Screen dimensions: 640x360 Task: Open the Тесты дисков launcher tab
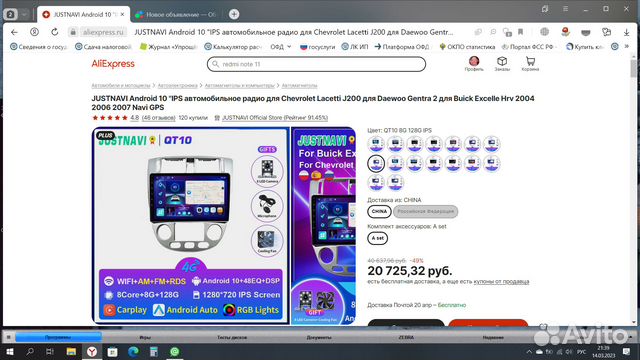click(x=232, y=337)
